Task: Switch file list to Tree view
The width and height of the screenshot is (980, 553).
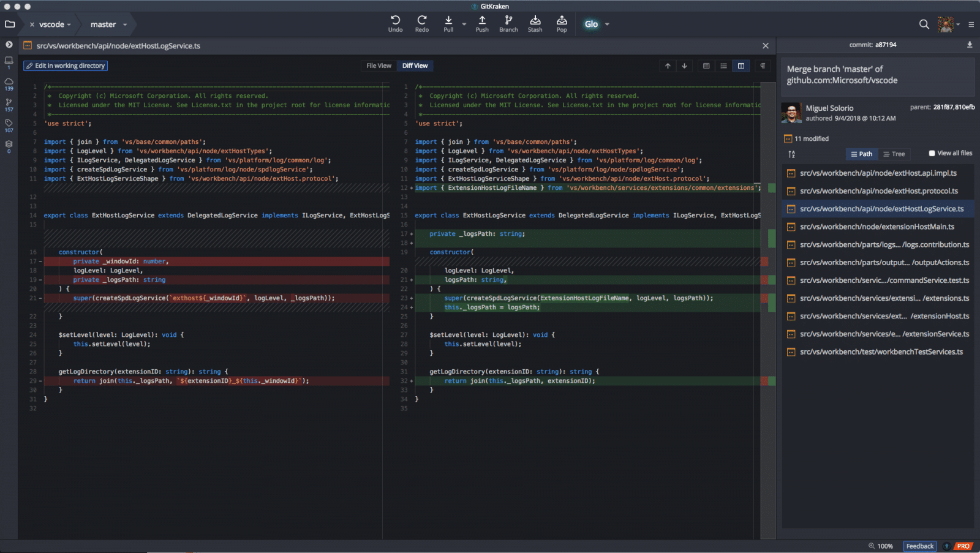Action: 894,154
